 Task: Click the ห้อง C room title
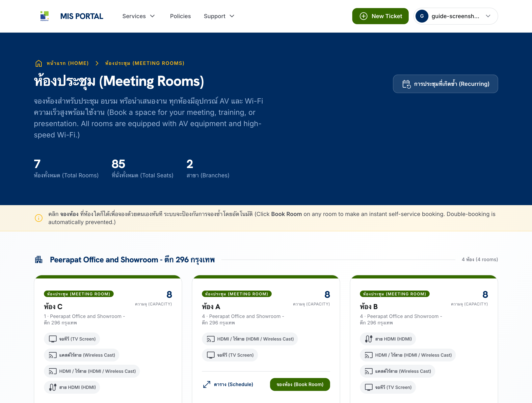[53, 306]
